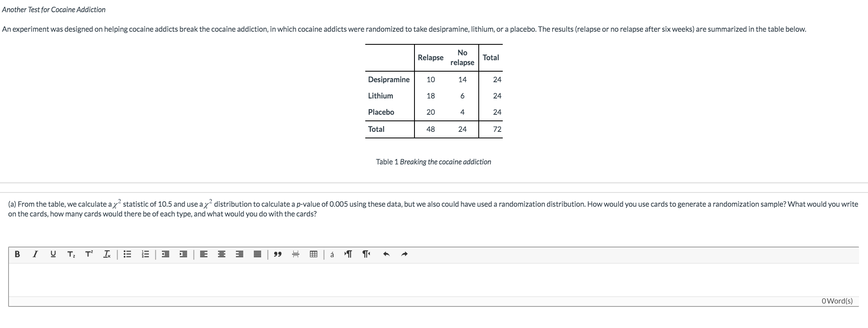Decrease the paragraph indent

click(166, 254)
